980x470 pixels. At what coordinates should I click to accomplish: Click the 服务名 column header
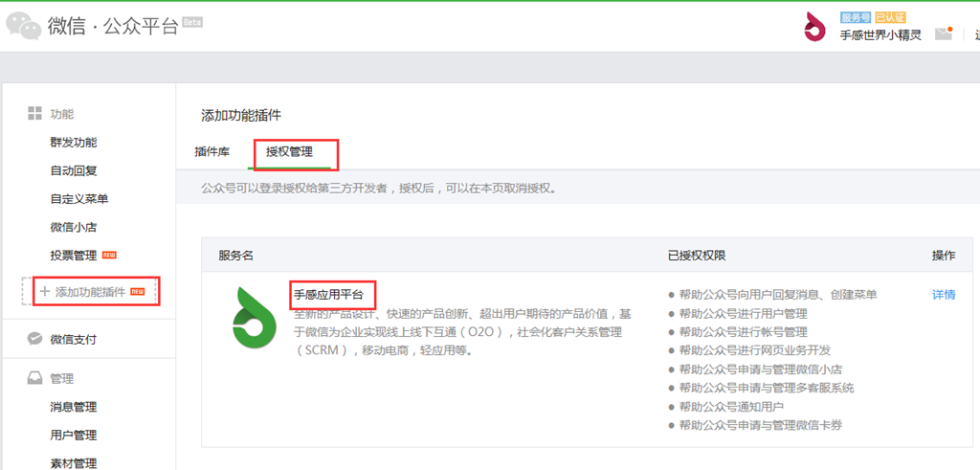pos(235,256)
